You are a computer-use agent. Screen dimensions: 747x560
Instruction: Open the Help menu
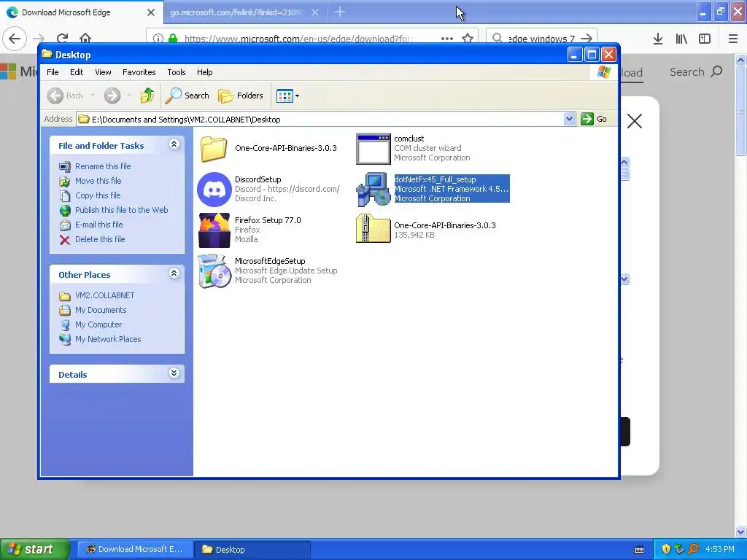(x=205, y=72)
